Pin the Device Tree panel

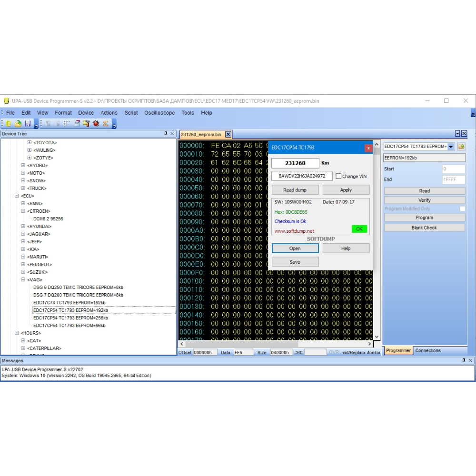coord(166,134)
